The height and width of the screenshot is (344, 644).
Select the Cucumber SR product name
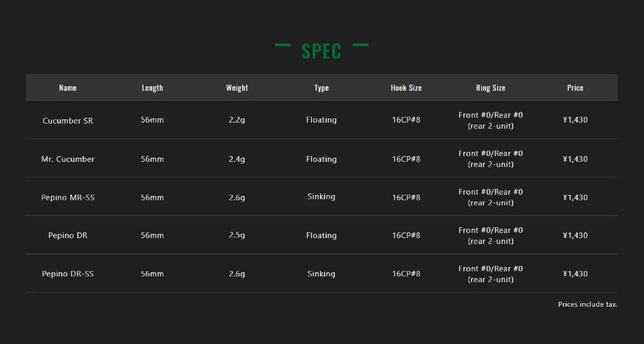coord(68,120)
